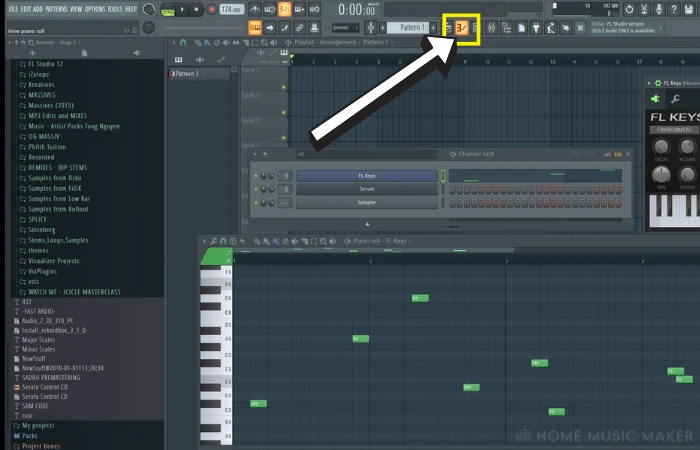Click the FL Keys plugin wrench icon
Image resolution: width=700 pixels, height=450 pixels.
675,99
